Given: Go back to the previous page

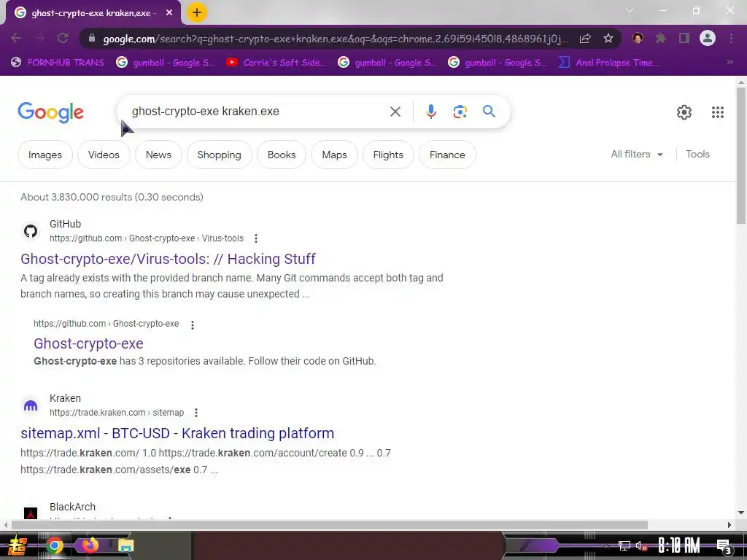Looking at the screenshot, I should pos(16,38).
